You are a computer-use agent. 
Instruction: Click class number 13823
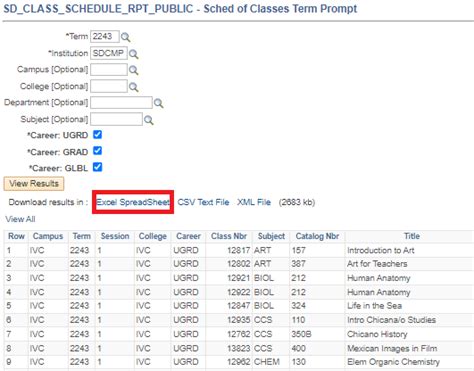click(239, 348)
